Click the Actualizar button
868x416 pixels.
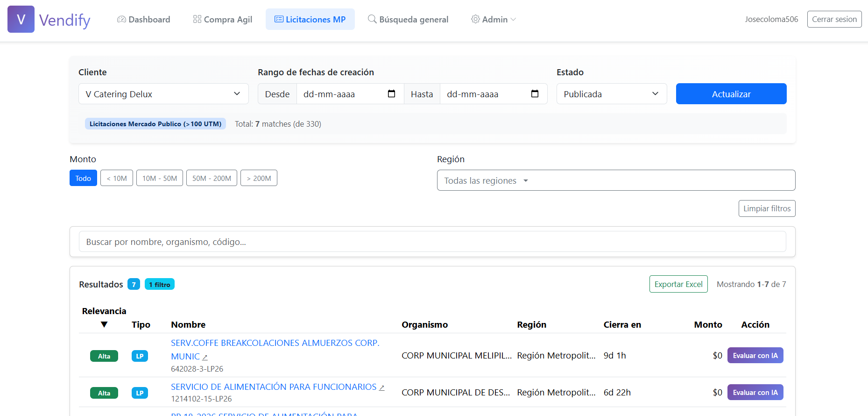(731, 94)
